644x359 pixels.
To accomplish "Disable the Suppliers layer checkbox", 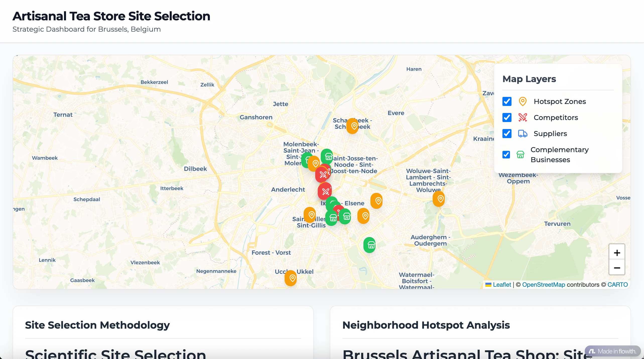I will tap(507, 134).
